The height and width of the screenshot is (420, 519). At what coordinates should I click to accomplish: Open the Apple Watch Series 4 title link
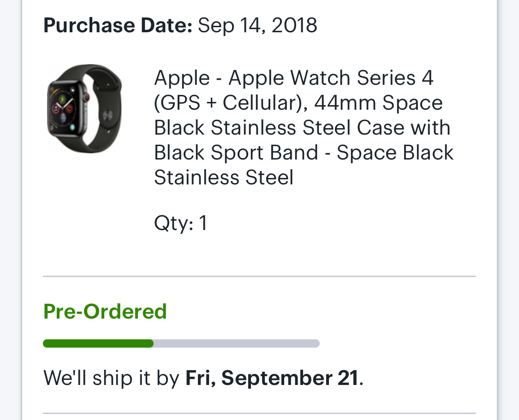click(293, 78)
